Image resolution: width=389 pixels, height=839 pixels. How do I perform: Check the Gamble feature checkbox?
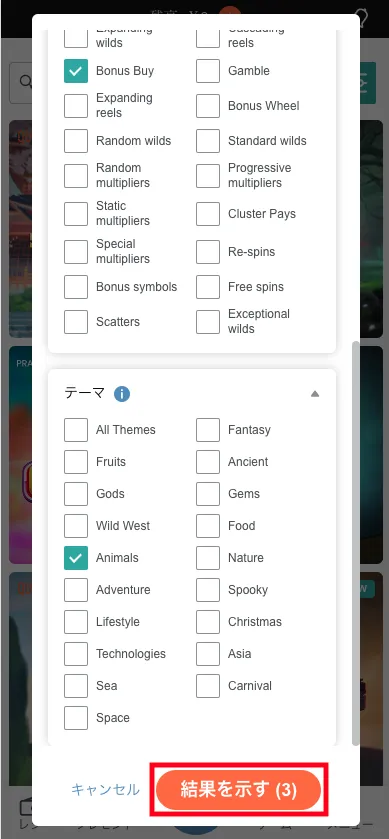tap(208, 71)
